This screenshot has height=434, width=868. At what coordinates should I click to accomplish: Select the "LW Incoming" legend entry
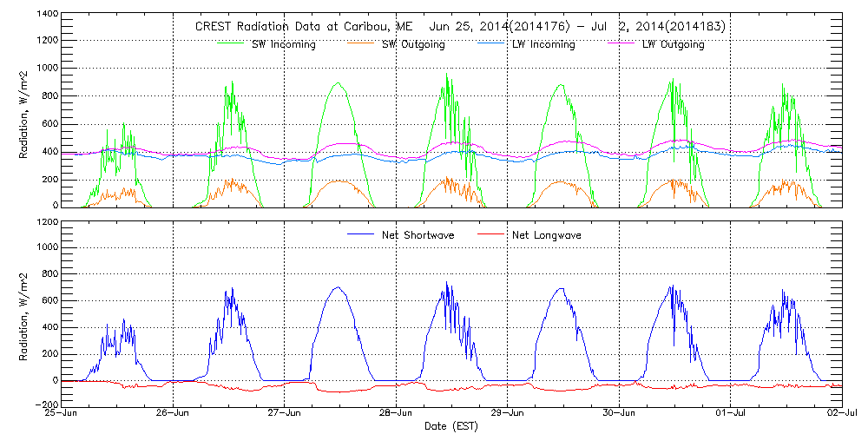[542, 45]
